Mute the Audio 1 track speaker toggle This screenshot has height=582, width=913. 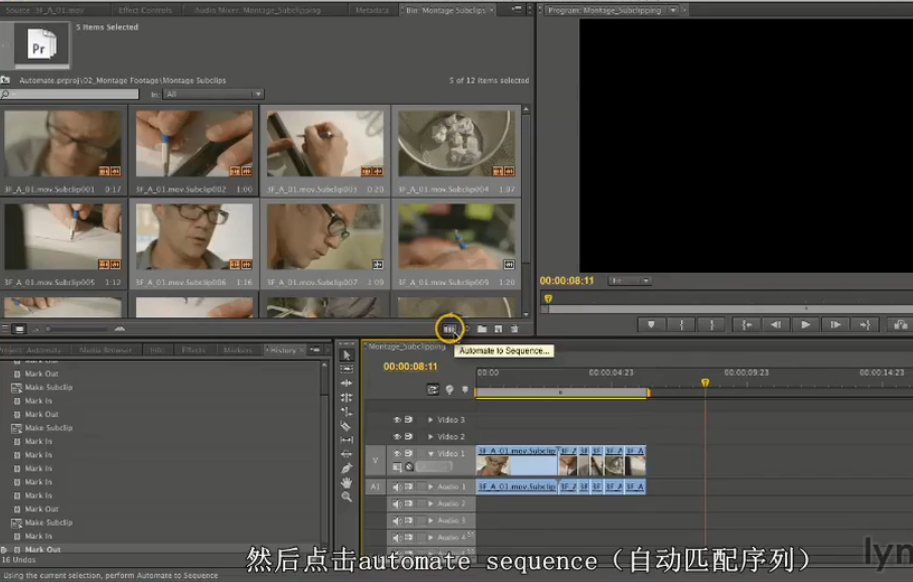click(396, 487)
